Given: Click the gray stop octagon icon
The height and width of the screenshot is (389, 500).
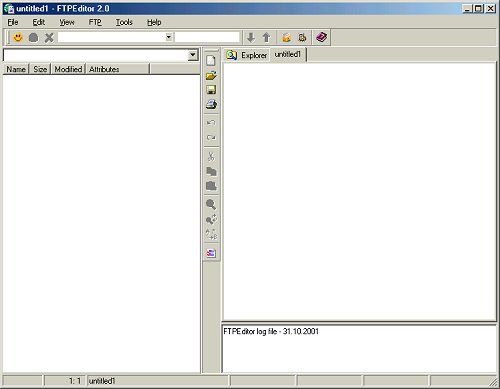Looking at the screenshot, I should click(x=33, y=37).
